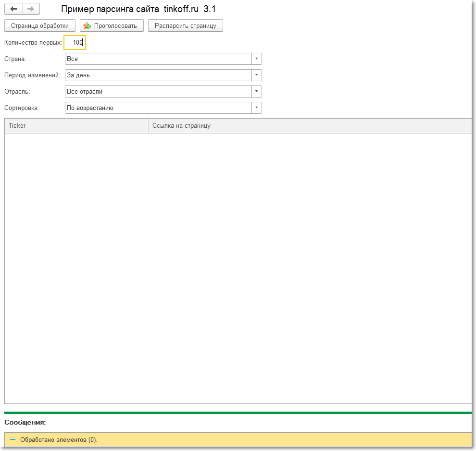The image size is (476, 451).
Task: Click the Отрасль: label
Action: [17, 92]
